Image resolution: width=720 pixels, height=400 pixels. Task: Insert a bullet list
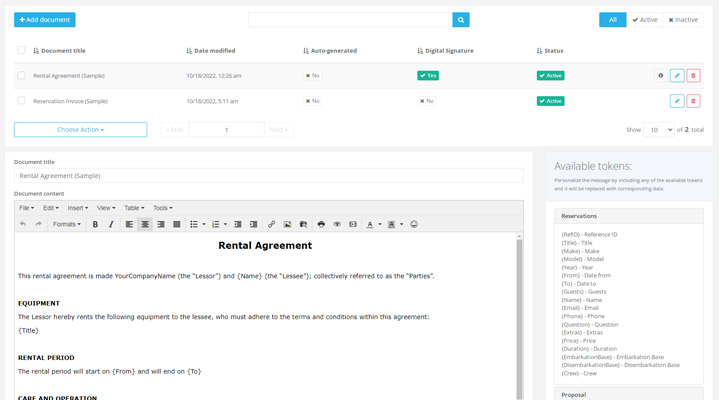(194, 224)
